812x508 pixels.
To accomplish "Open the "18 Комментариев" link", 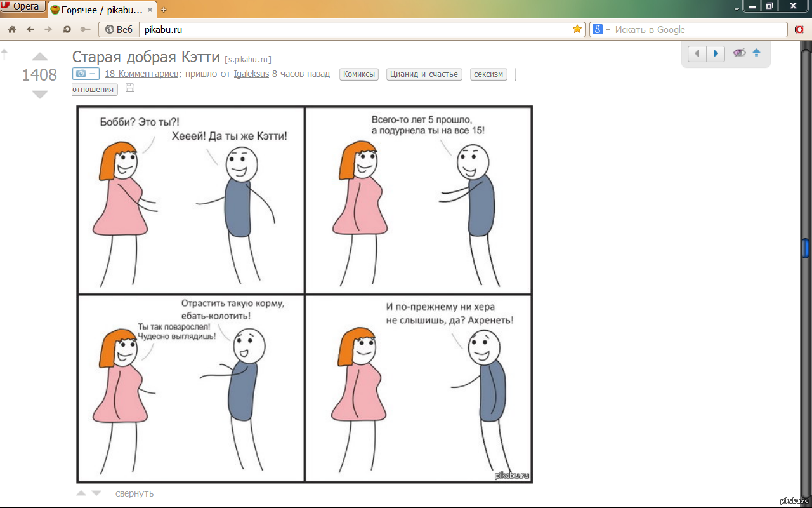I will pyautogui.click(x=141, y=74).
